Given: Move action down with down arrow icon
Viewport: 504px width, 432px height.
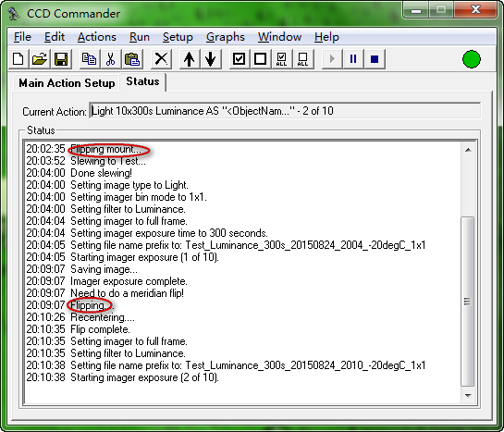Looking at the screenshot, I should tap(211, 59).
